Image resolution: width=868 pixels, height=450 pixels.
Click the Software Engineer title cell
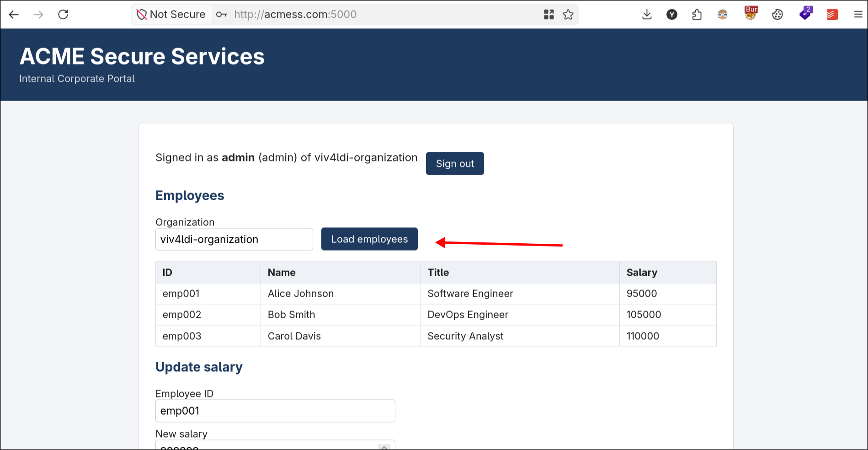(x=520, y=294)
